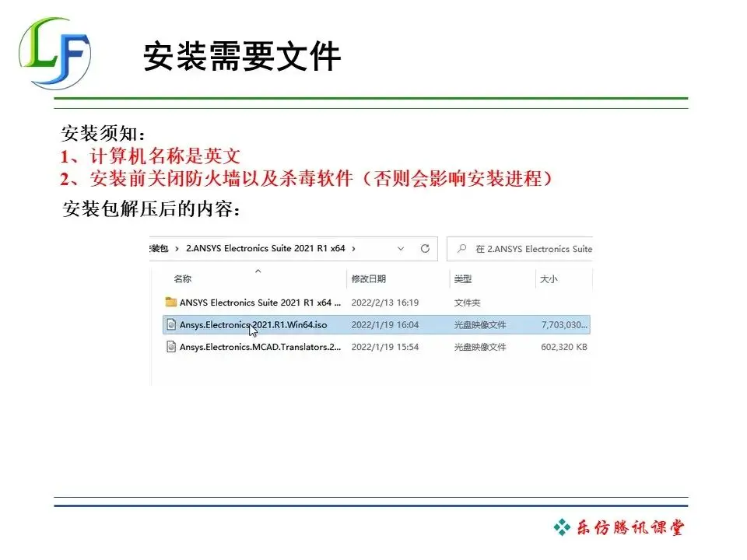Viewport: 747px width, 560px height.
Task: Click the Ansys.Electronics.MCAD.Translators disc image icon
Action: pos(171,347)
